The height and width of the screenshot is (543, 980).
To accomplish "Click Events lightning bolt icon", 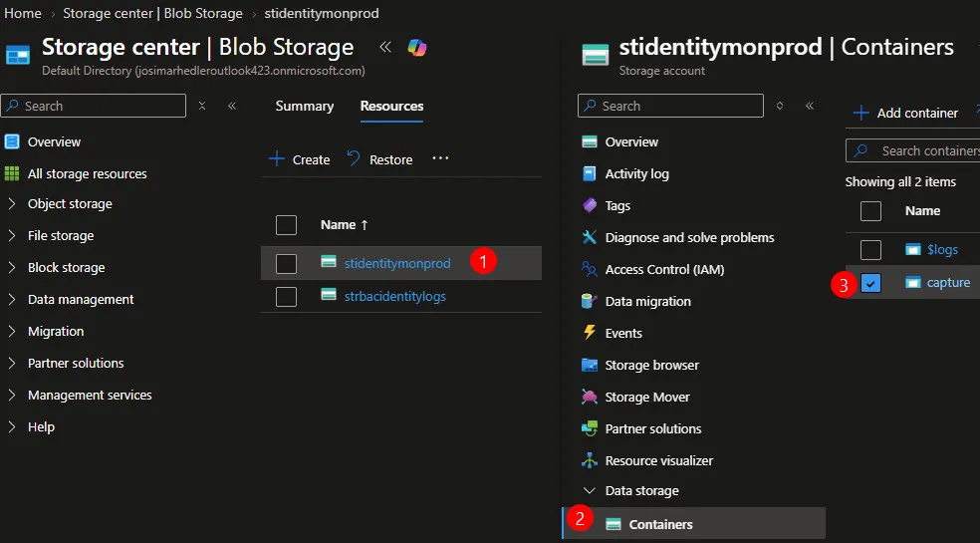I will click(590, 332).
